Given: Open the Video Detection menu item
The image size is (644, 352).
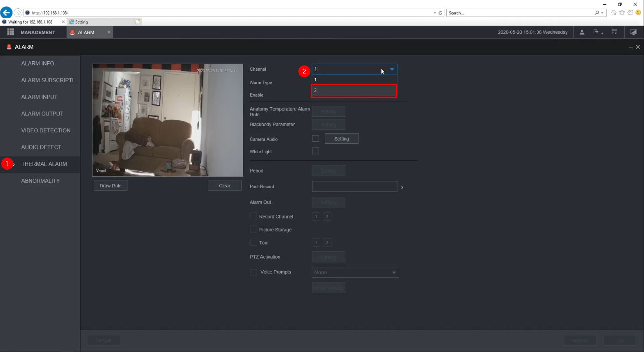Looking at the screenshot, I should point(46,130).
